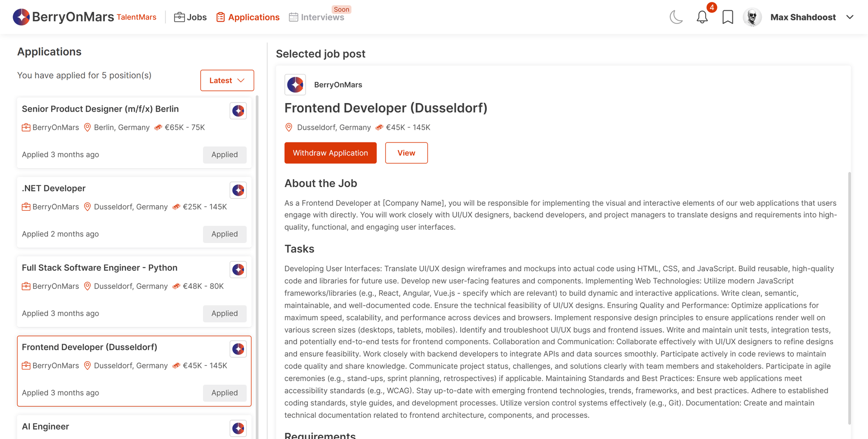Expand the account menu beside Max Shahdoost
Image resolution: width=868 pixels, height=439 pixels.
pos(850,17)
